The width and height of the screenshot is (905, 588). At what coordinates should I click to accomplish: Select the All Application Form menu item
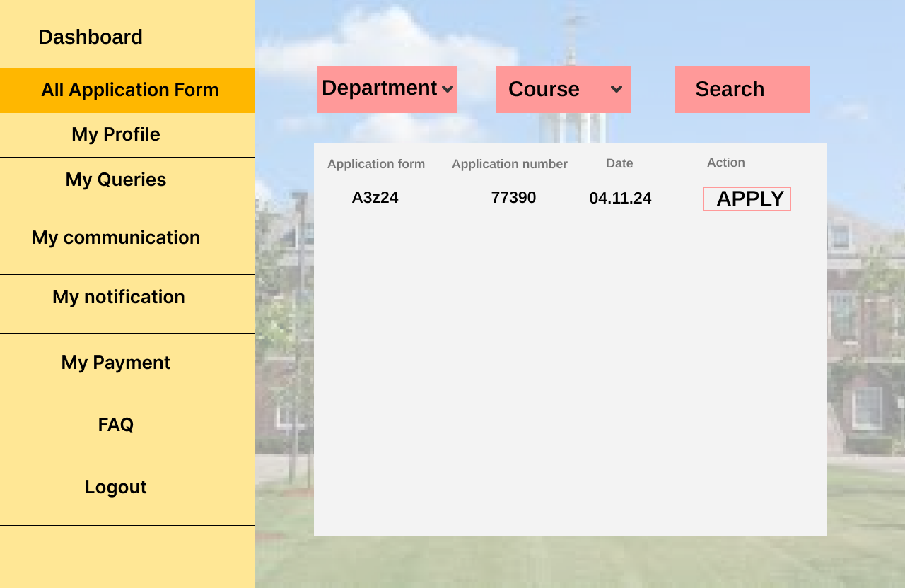click(x=129, y=90)
